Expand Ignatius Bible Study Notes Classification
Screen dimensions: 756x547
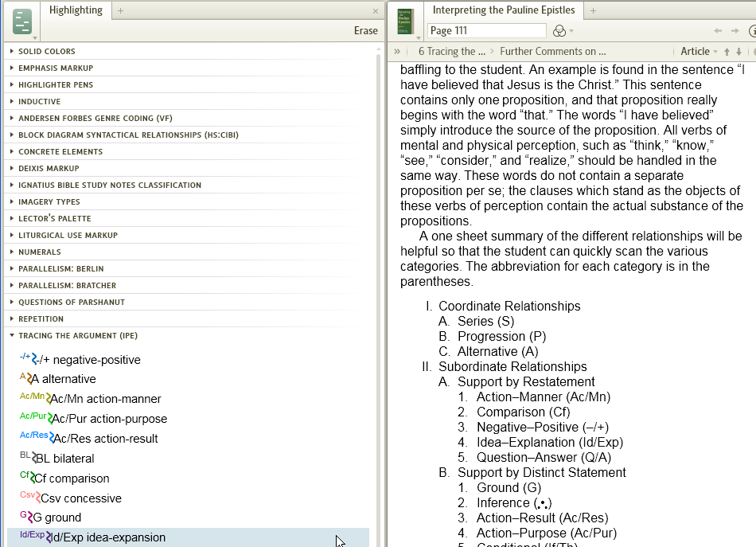pyautogui.click(x=12, y=185)
